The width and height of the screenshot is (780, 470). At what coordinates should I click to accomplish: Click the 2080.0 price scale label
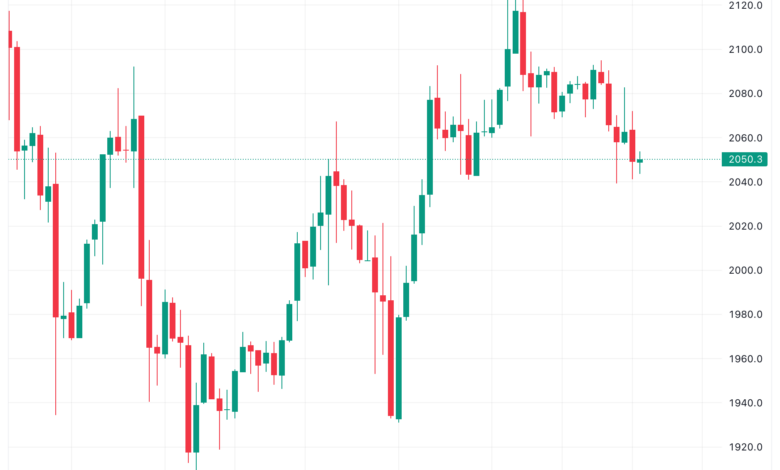(x=745, y=94)
